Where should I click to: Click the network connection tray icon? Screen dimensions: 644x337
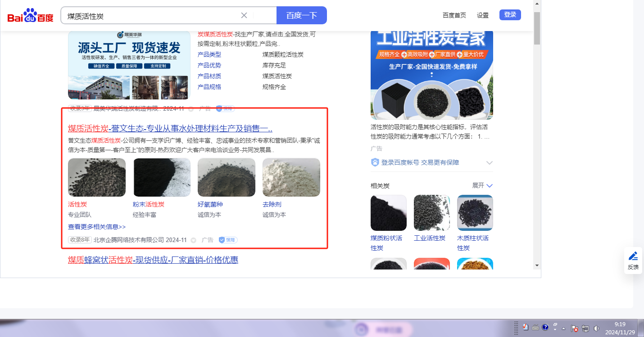pos(586,328)
